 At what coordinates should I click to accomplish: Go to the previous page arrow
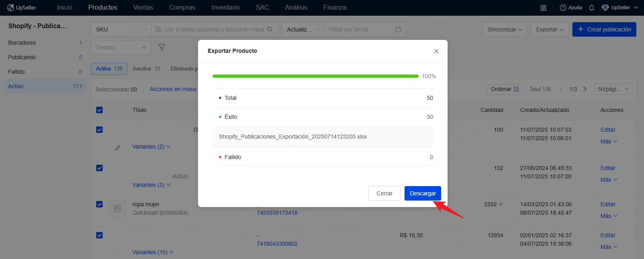561,89
